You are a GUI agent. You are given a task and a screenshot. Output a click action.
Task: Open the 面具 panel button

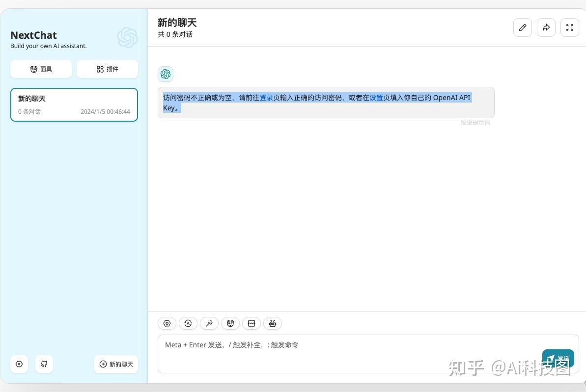41,69
